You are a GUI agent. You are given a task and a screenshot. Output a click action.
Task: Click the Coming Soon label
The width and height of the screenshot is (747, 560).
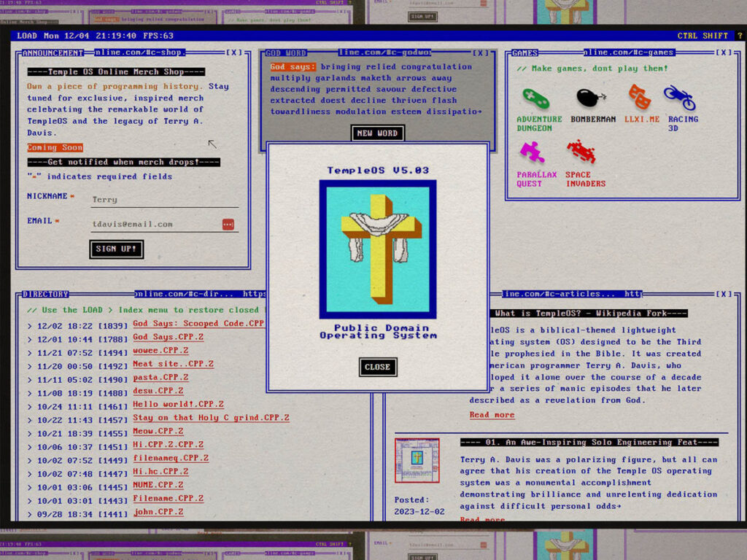pos(55,147)
